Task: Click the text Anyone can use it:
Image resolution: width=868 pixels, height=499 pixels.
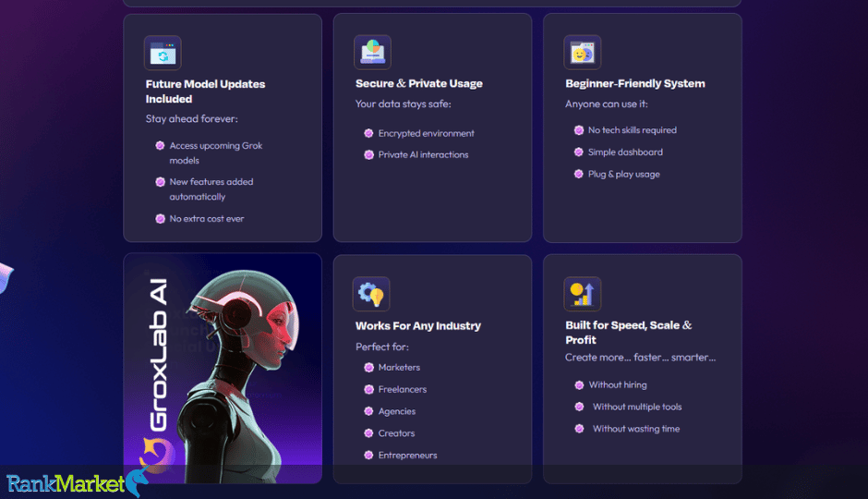Action: [606, 103]
